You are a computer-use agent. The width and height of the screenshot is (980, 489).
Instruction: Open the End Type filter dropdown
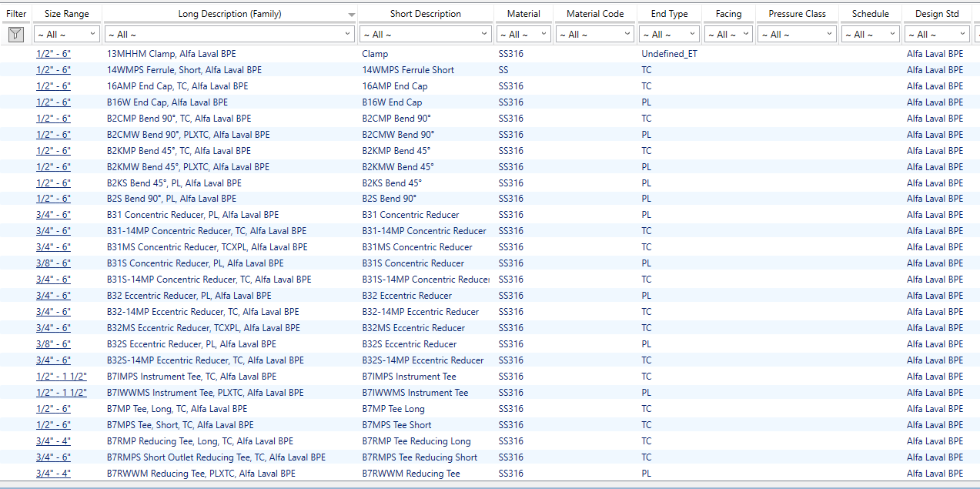coord(669,34)
